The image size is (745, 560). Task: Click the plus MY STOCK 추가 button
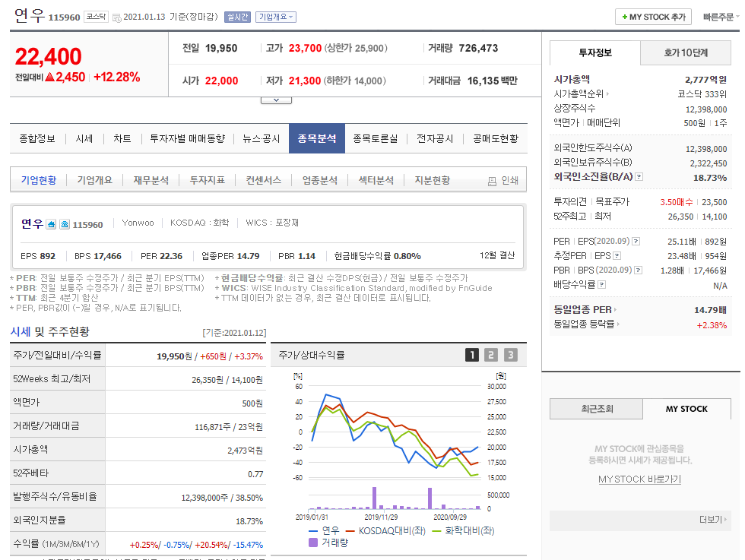653,17
